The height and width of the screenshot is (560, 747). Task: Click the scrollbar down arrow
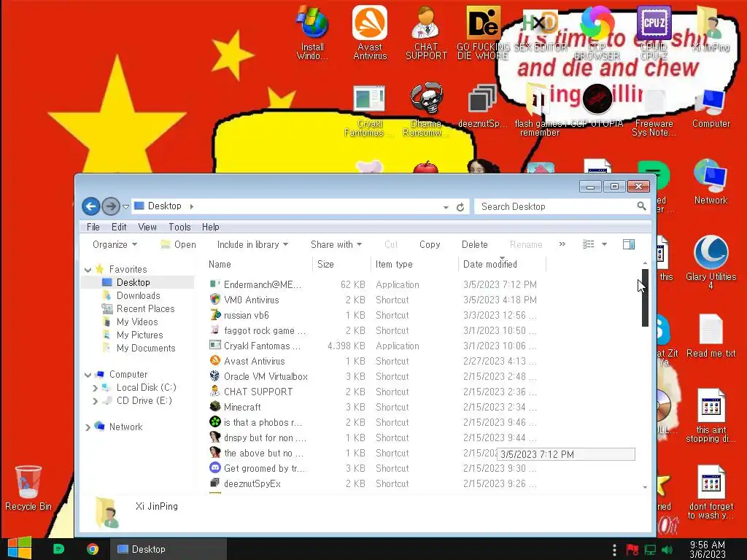pyautogui.click(x=645, y=487)
